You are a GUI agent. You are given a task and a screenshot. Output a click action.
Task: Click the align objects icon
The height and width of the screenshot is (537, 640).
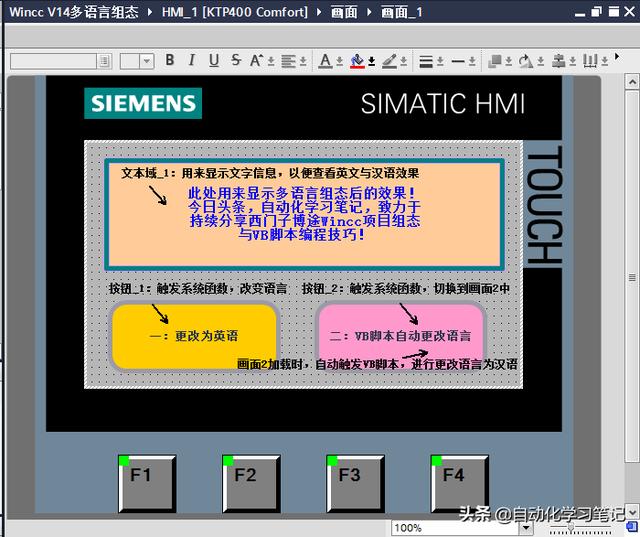tap(558, 61)
